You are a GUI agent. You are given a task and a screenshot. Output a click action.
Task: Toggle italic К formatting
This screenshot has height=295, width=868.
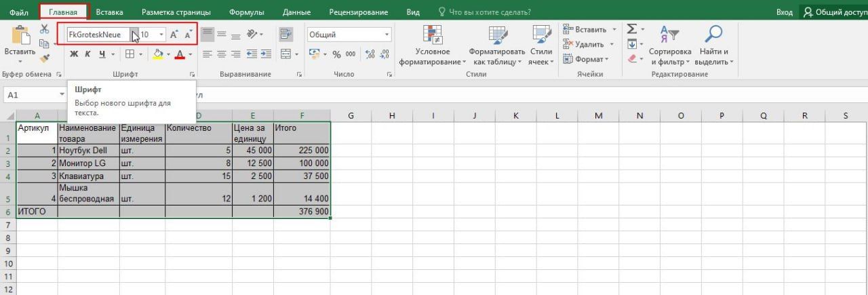tap(88, 54)
